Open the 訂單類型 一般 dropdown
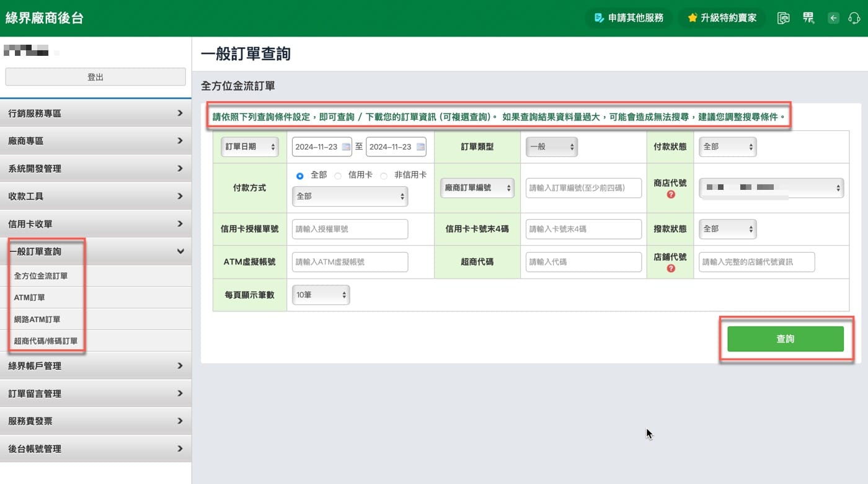Image resolution: width=868 pixels, height=484 pixels. click(552, 147)
